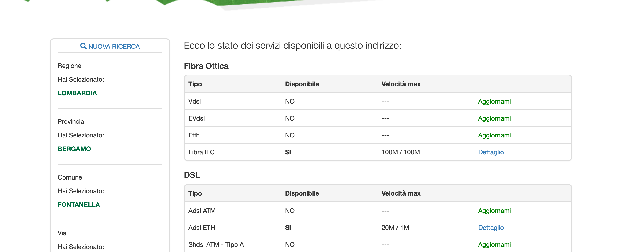
Task: Click the Adsl ETH row label
Action: (x=202, y=228)
